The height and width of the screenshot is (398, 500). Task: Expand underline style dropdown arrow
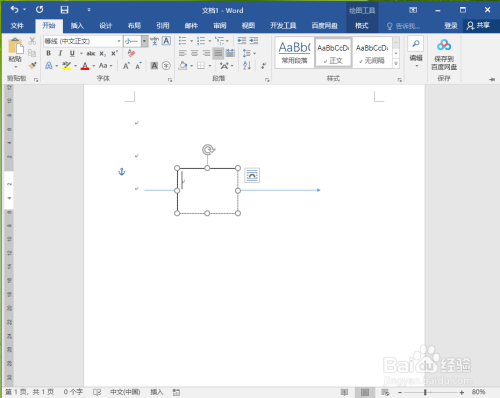click(x=81, y=53)
